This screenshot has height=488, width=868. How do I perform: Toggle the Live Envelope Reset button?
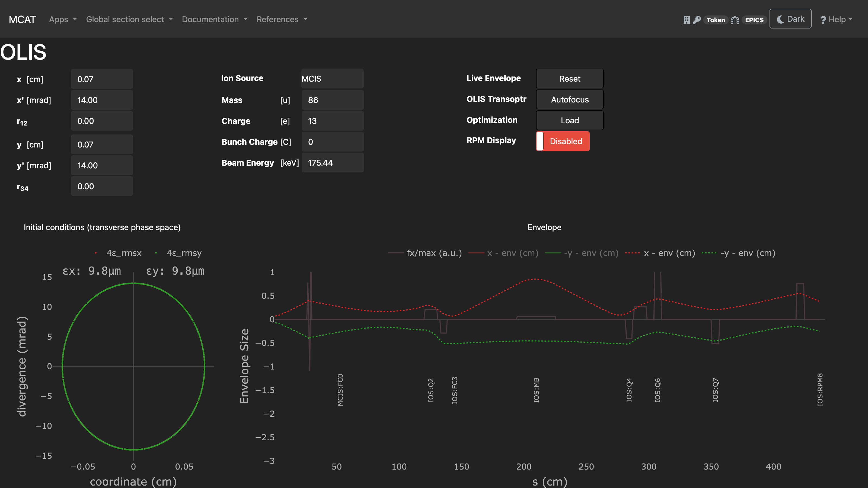click(569, 79)
